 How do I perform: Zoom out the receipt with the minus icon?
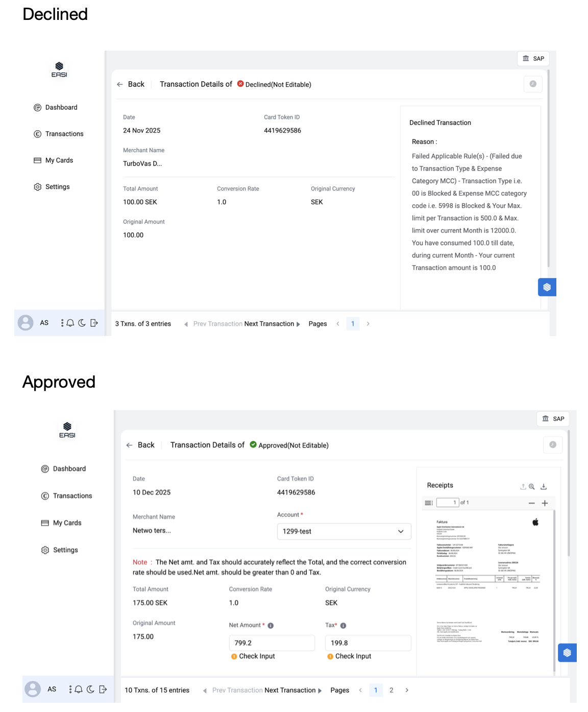(x=531, y=503)
